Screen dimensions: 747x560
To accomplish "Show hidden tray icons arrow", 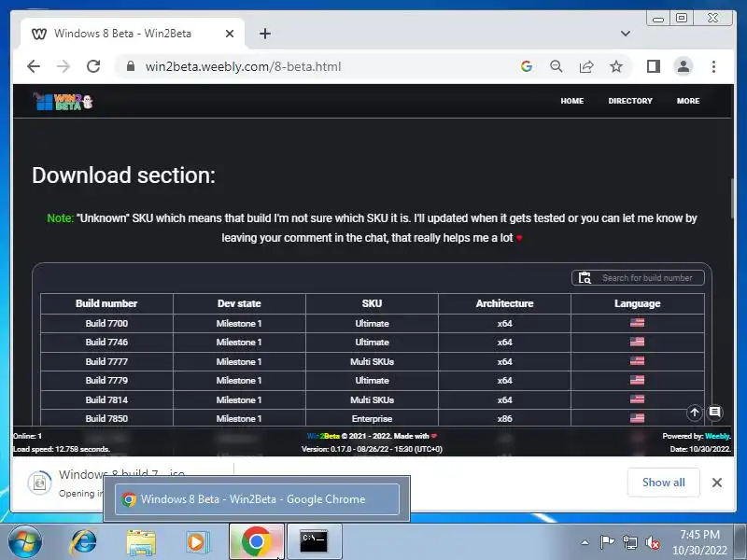I will coord(585,542).
